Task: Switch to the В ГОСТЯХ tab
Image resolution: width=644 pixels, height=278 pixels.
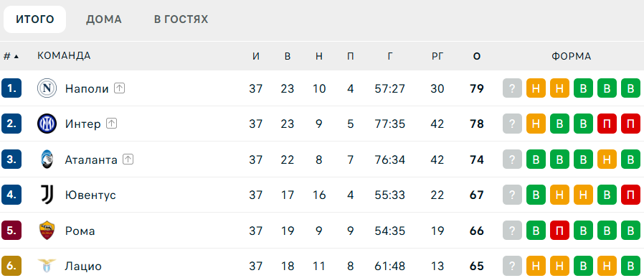Action: coord(181,19)
